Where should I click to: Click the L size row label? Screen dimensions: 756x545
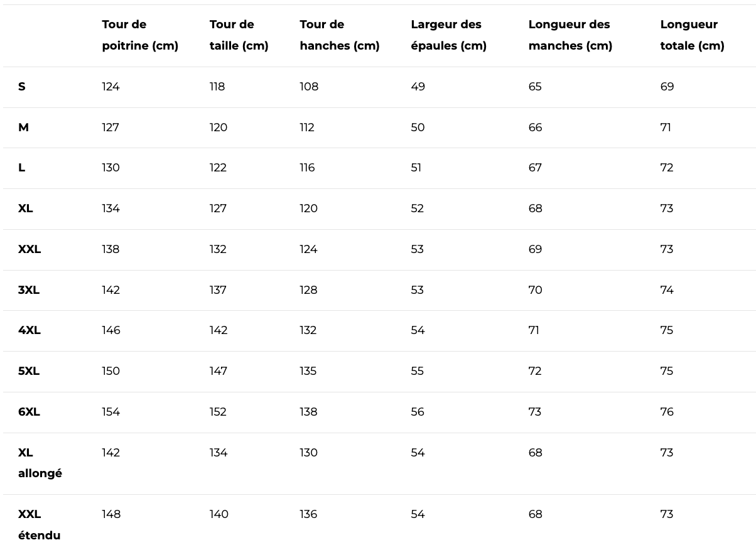click(21, 168)
